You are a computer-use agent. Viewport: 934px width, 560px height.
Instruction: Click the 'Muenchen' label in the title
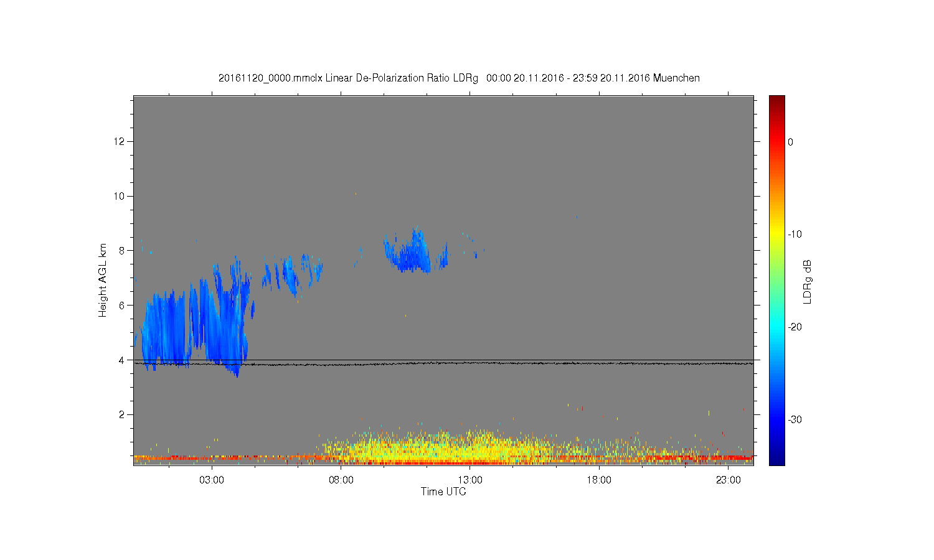(x=676, y=78)
